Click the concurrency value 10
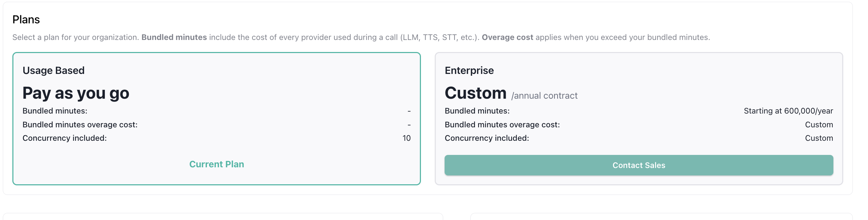868x220 pixels. pos(406,138)
